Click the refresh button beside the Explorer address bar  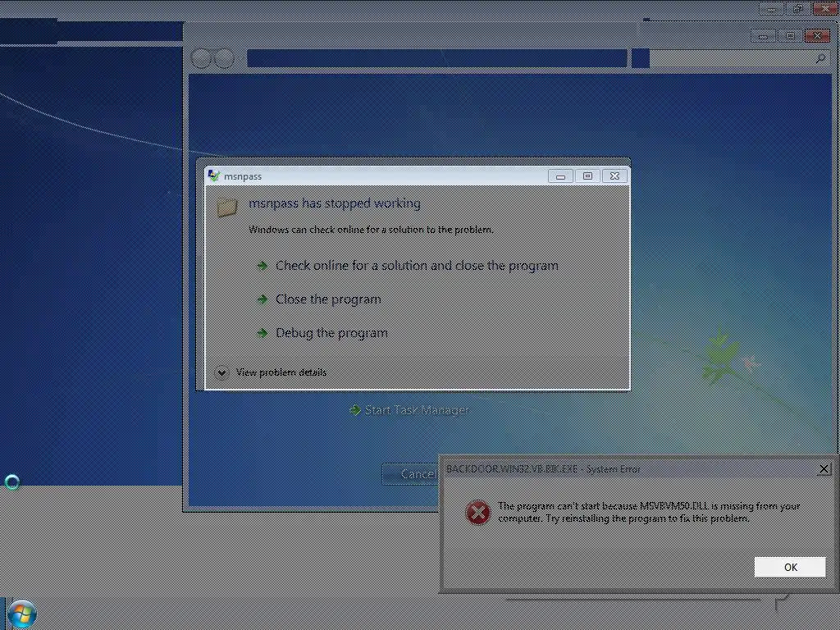[640, 58]
